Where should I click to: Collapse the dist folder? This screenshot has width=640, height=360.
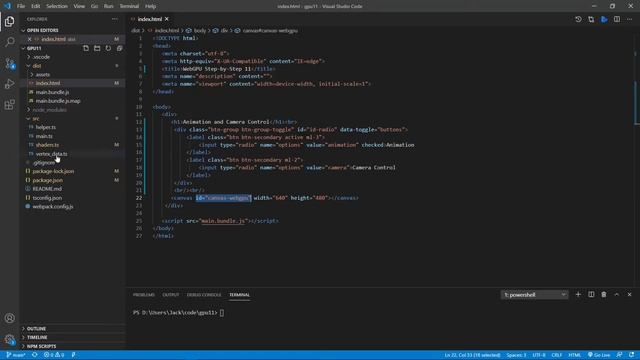37,66
